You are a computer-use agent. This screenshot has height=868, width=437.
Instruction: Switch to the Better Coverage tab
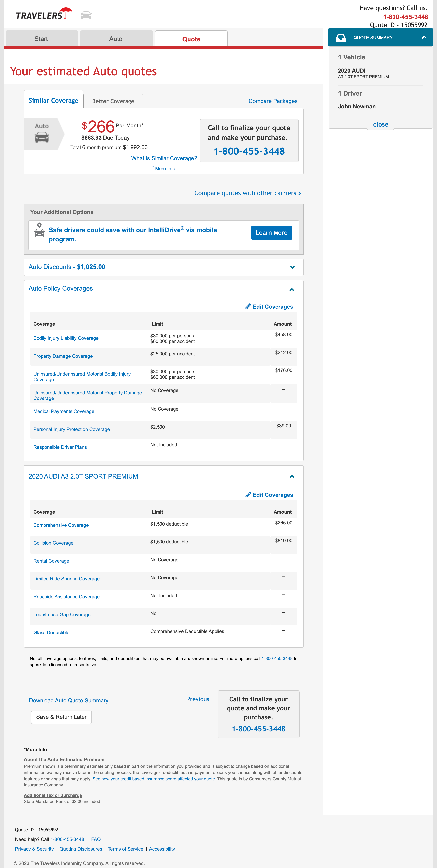(x=113, y=101)
